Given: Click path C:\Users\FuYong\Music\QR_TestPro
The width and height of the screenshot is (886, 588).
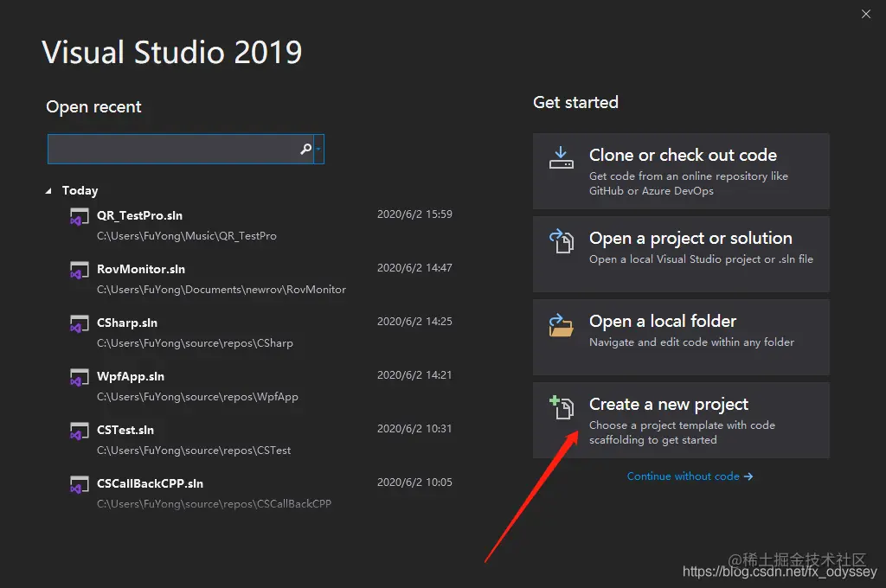Looking at the screenshot, I should point(187,235).
